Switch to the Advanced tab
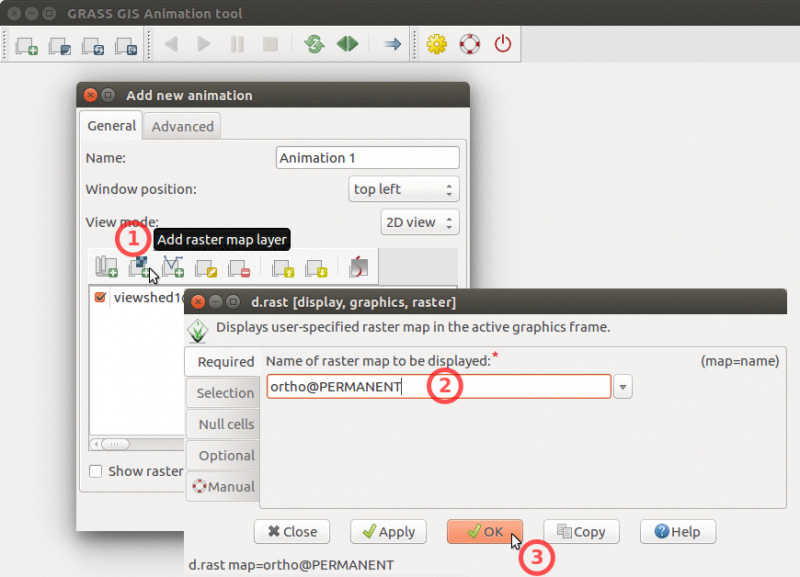The height and width of the screenshot is (577, 800). [x=182, y=126]
